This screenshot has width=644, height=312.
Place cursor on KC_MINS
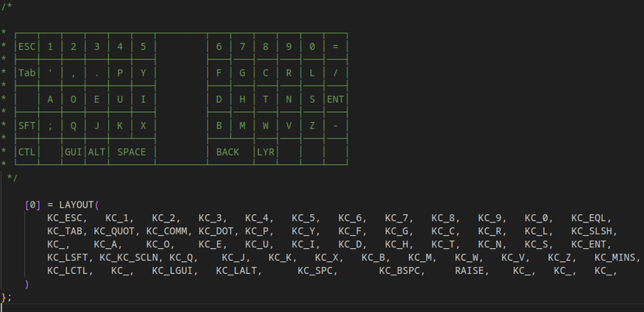617,258
